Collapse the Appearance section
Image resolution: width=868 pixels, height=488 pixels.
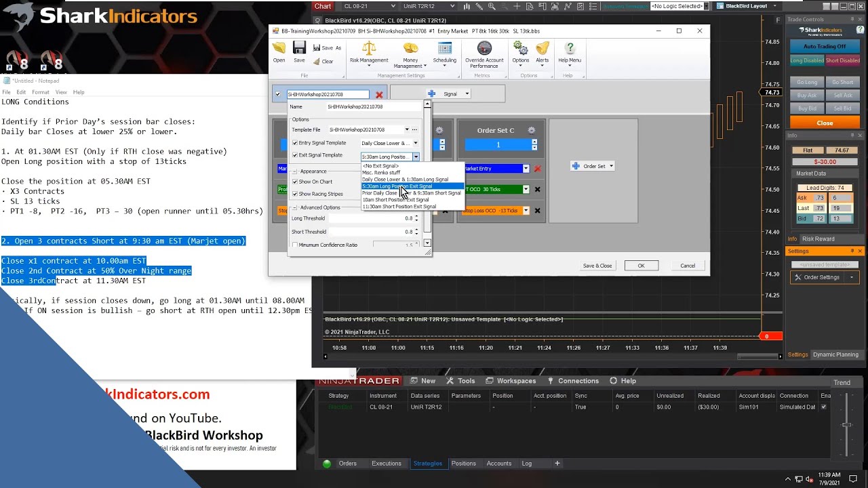pyautogui.click(x=295, y=171)
